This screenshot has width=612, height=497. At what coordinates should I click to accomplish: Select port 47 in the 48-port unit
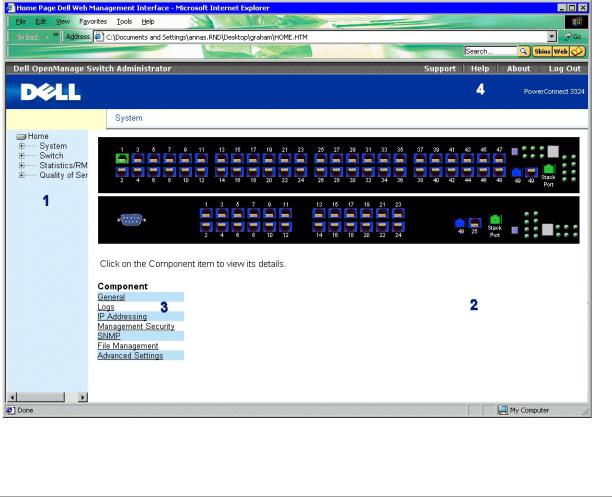pyautogui.click(x=499, y=158)
